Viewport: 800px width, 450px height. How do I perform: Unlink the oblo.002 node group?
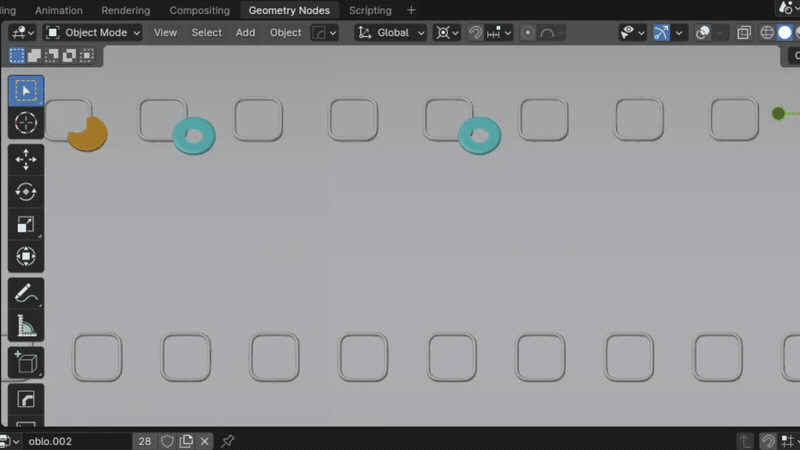pos(205,441)
